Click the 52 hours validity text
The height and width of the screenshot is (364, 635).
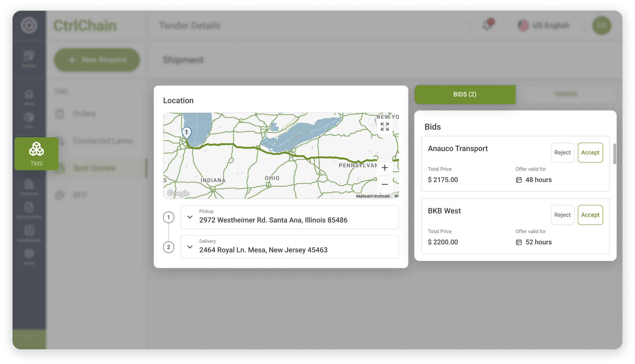click(x=538, y=242)
